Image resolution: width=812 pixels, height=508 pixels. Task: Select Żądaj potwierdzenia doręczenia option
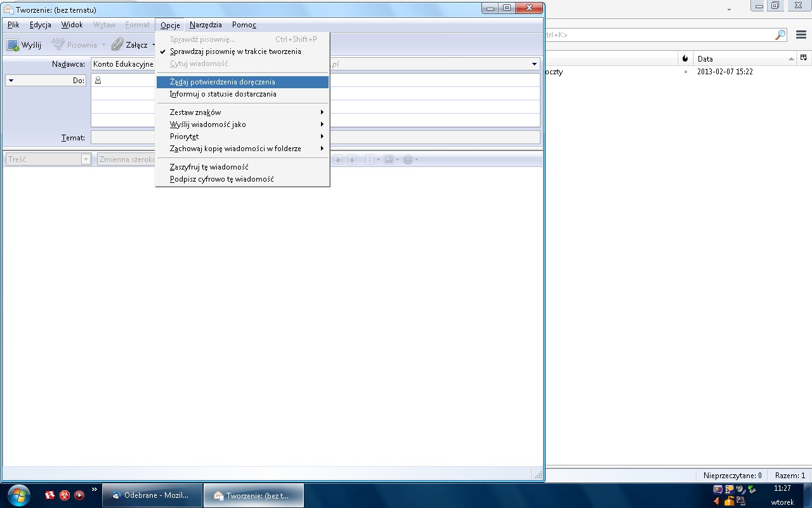coord(242,82)
